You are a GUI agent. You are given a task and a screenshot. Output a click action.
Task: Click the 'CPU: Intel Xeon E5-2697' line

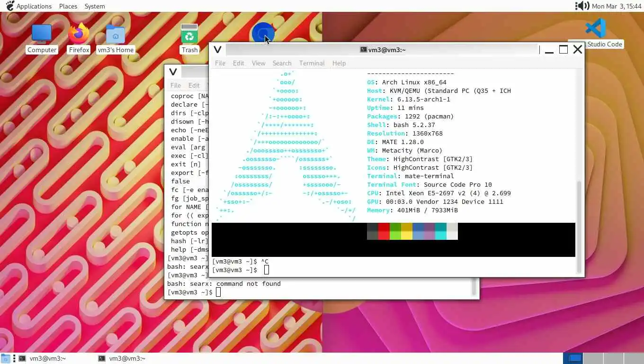click(x=439, y=193)
